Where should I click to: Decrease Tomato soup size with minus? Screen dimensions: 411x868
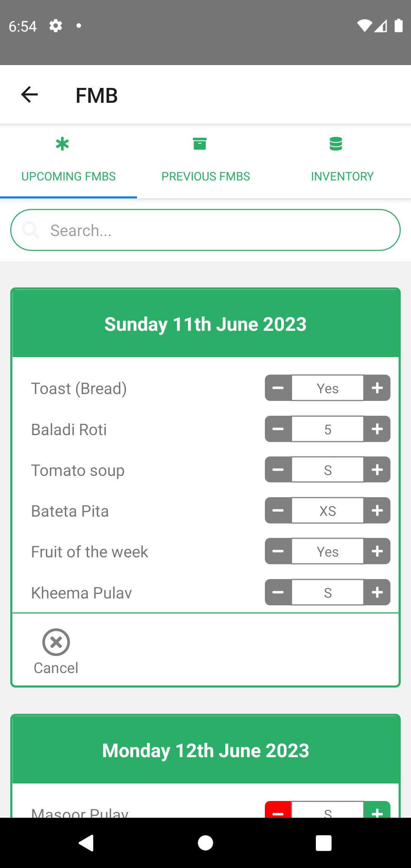click(x=278, y=470)
